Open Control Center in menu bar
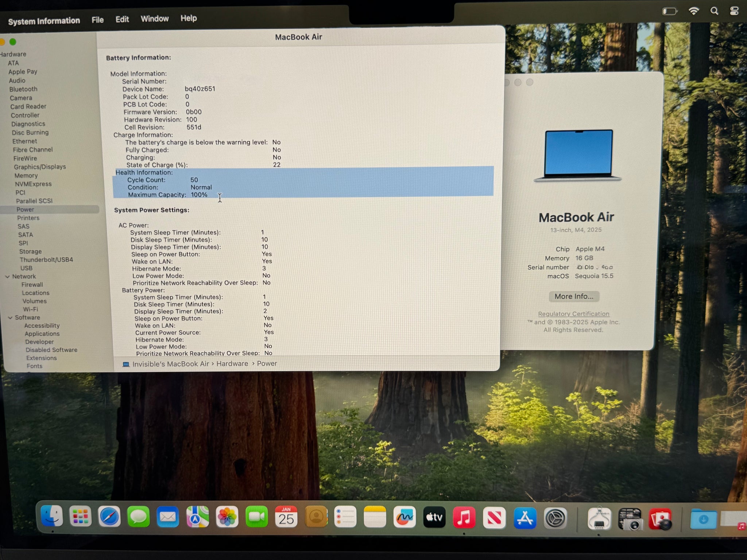Image resolution: width=747 pixels, height=560 pixels. [x=734, y=11]
